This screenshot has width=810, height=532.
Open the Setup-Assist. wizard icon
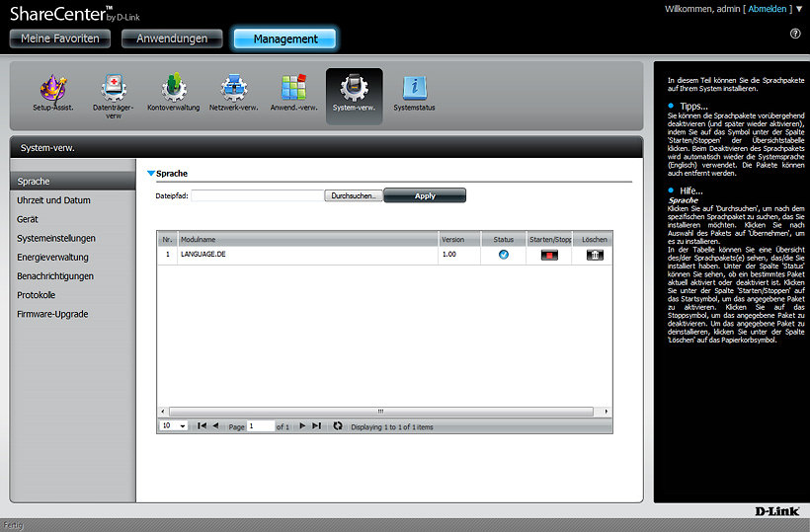53,88
